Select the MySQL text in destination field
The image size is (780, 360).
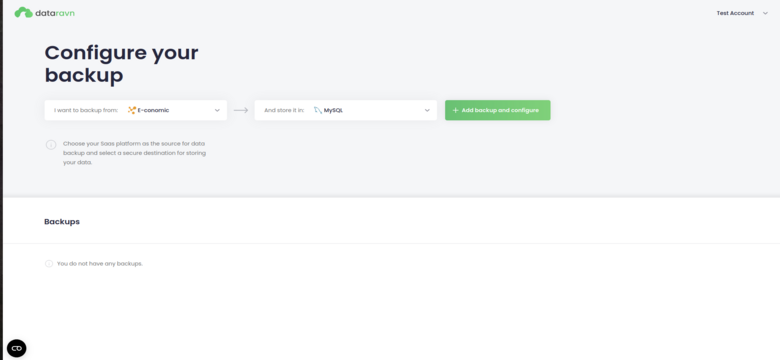click(x=333, y=110)
